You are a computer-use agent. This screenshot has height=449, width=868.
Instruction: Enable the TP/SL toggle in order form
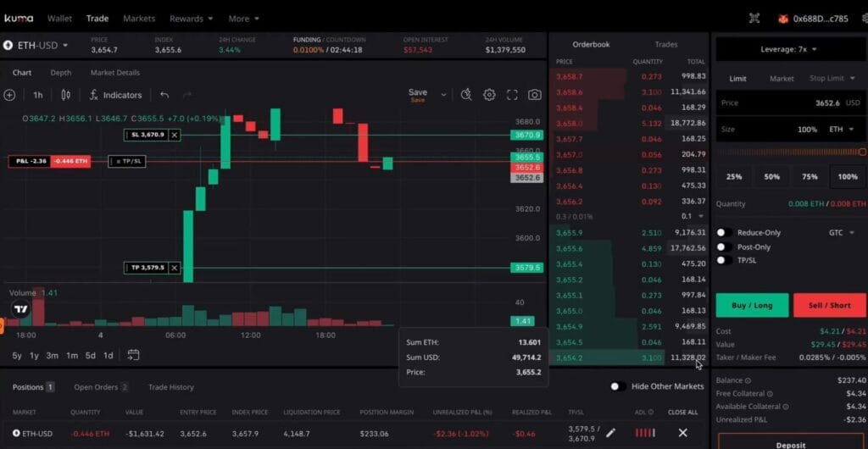point(724,260)
